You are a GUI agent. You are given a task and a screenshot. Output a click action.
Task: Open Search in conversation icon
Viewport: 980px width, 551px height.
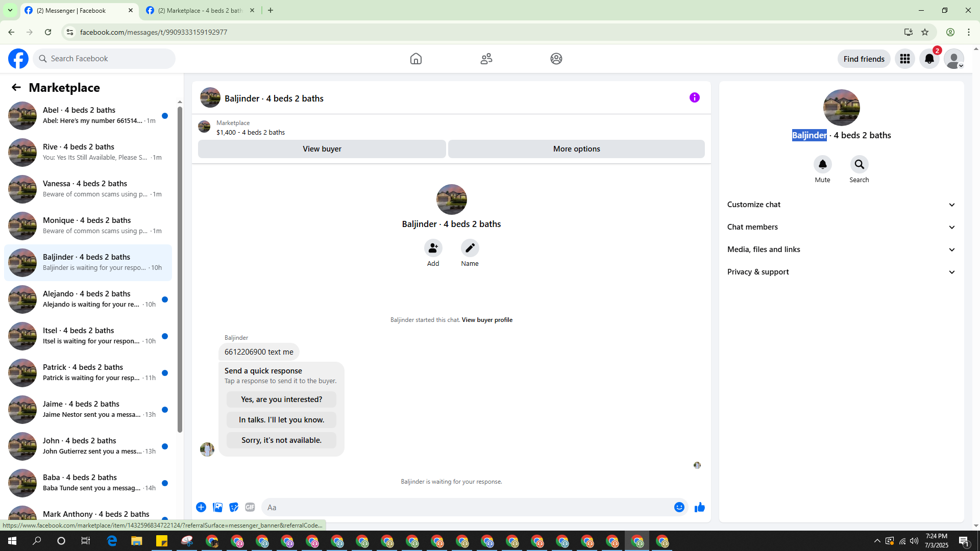(x=859, y=164)
